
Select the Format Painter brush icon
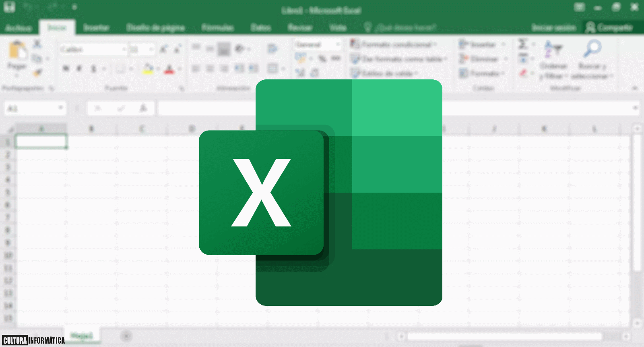(x=37, y=73)
